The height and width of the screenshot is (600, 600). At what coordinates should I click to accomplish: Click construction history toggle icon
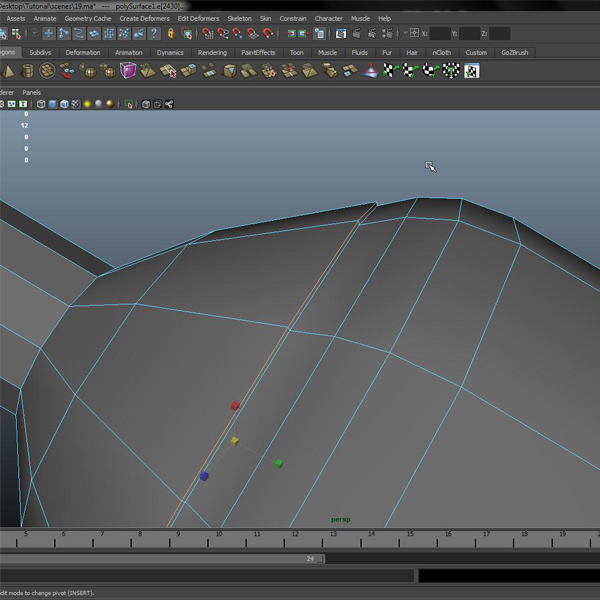tap(319, 34)
